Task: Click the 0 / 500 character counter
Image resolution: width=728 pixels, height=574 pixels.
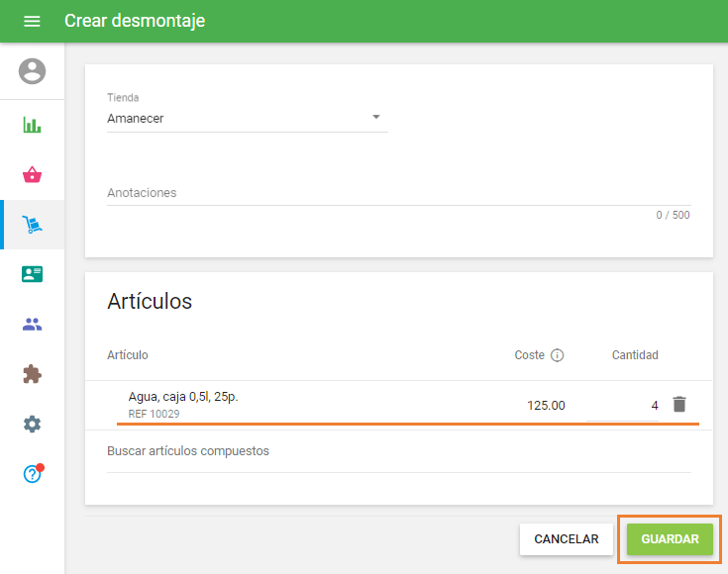Action: pyautogui.click(x=673, y=215)
